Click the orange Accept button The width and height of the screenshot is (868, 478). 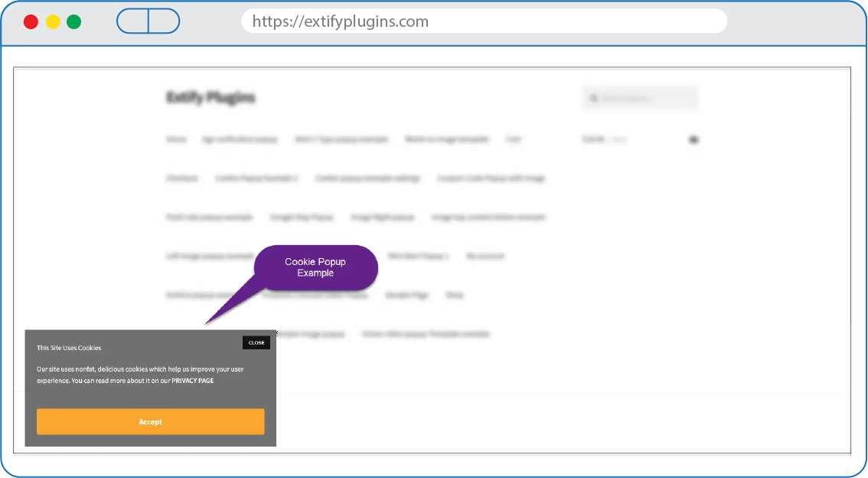tap(150, 421)
